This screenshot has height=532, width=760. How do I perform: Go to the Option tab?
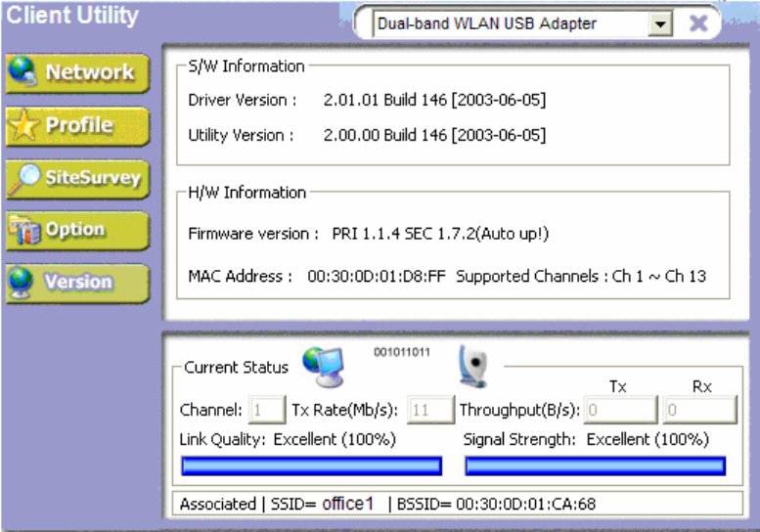click(x=77, y=231)
